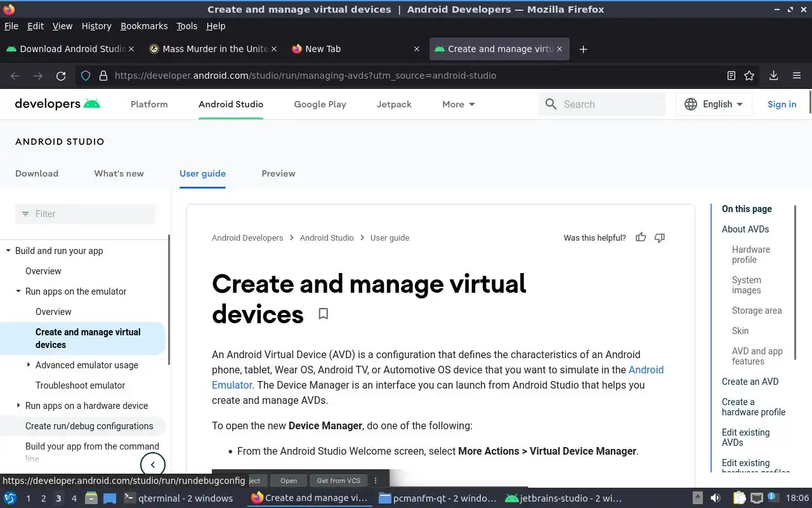The height and width of the screenshot is (508, 812).
Task: Close the Download Android Studio tab
Action: click(x=131, y=49)
